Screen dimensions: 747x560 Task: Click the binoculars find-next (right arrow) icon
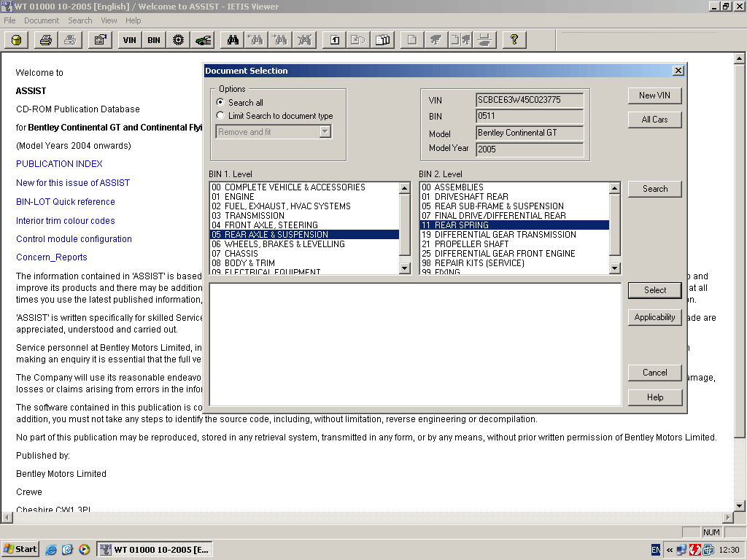point(281,40)
